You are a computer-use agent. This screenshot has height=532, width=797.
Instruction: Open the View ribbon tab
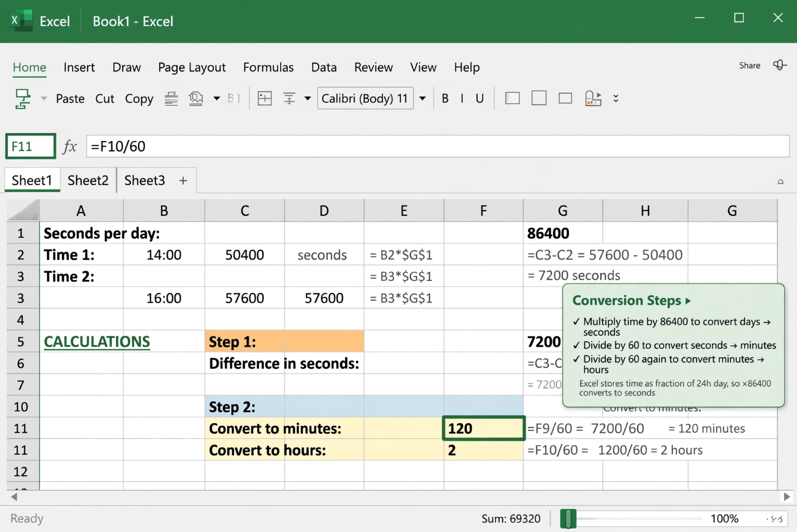click(x=423, y=67)
